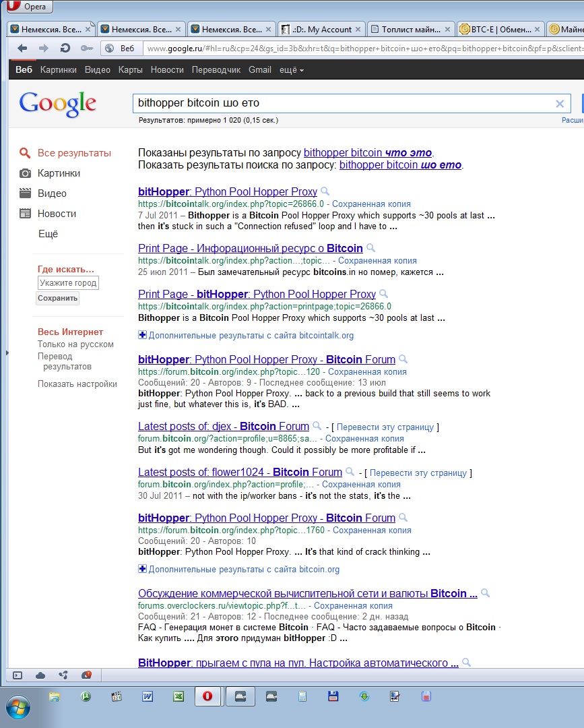Expand the collapsed Opera panel arrow on left edge

coord(7,353)
